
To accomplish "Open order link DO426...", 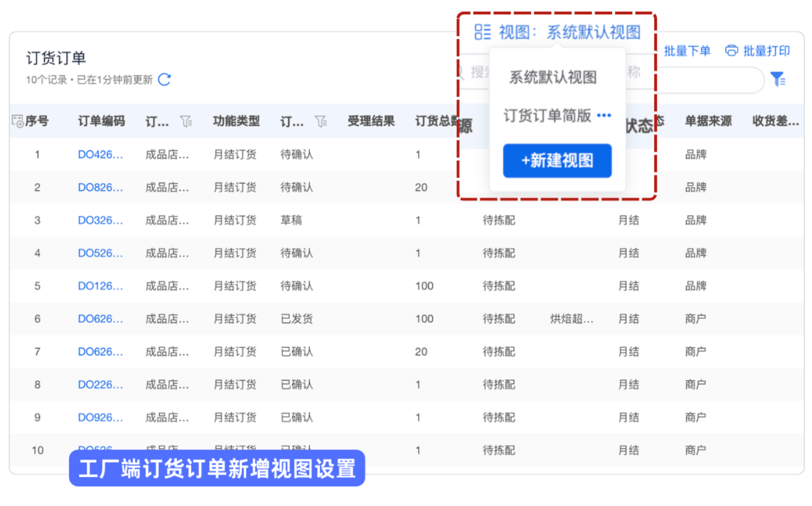I will [101, 155].
